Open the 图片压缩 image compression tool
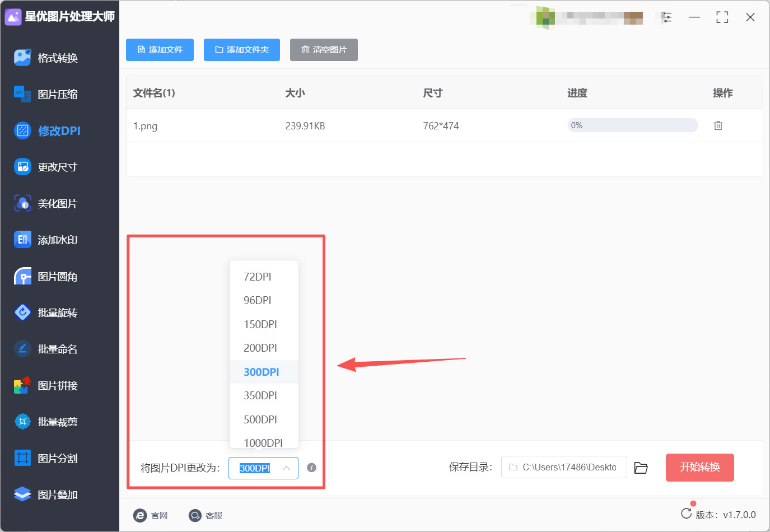This screenshot has height=532, width=770. pyautogui.click(x=46, y=94)
